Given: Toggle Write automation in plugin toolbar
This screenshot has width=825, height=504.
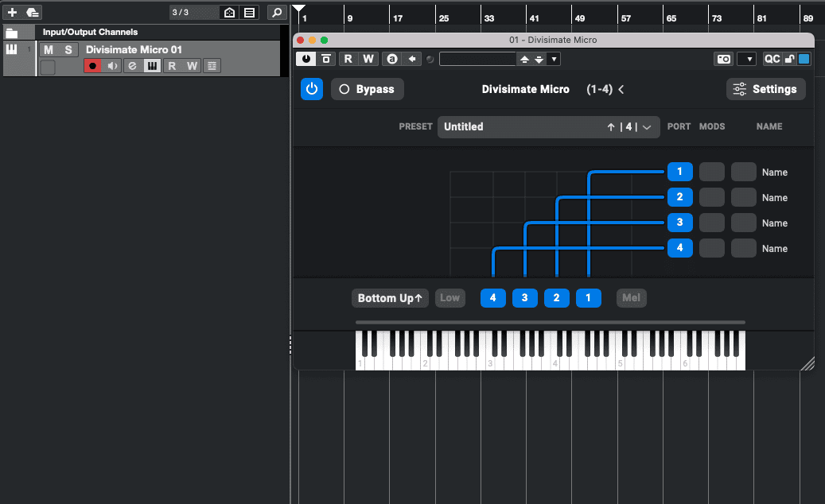Looking at the screenshot, I should [368, 59].
